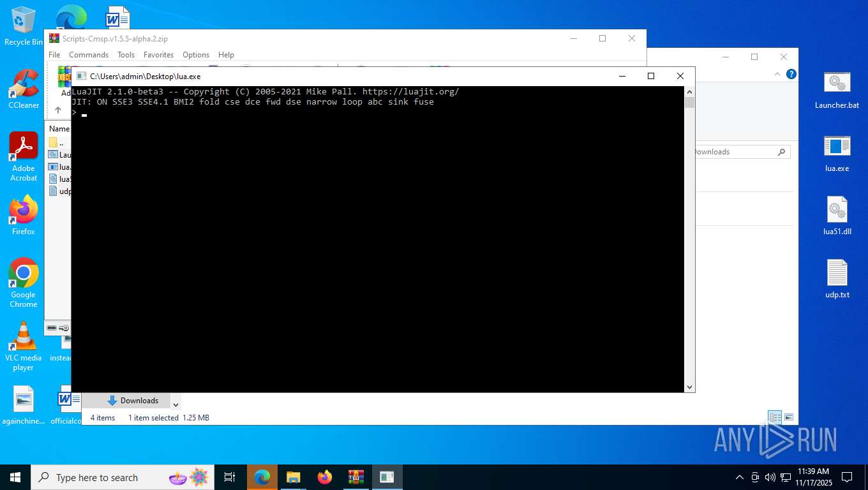Select the againchine image file on desktop

[24, 405]
